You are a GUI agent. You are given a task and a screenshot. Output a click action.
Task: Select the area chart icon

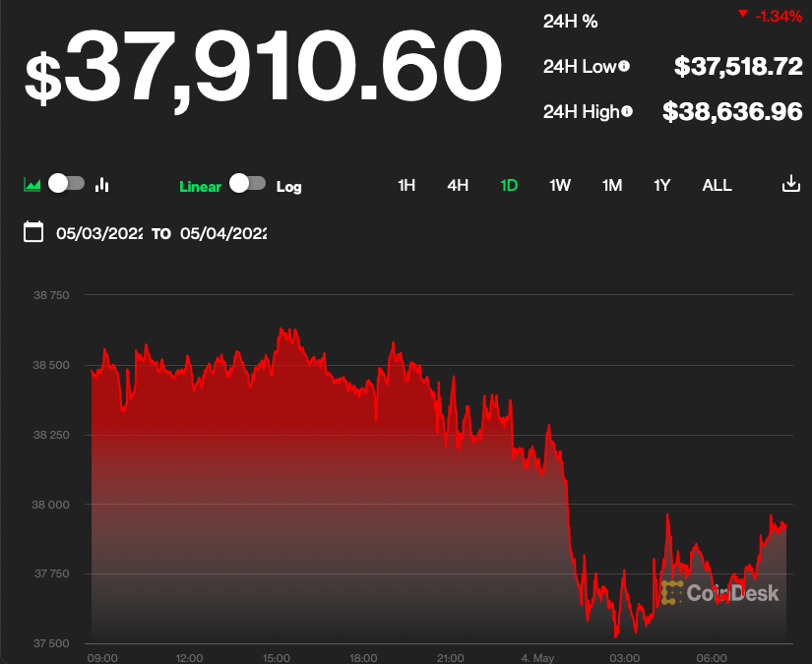tap(32, 184)
